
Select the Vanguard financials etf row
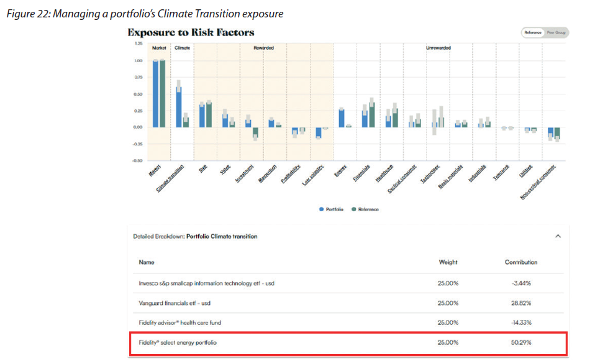point(348,303)
